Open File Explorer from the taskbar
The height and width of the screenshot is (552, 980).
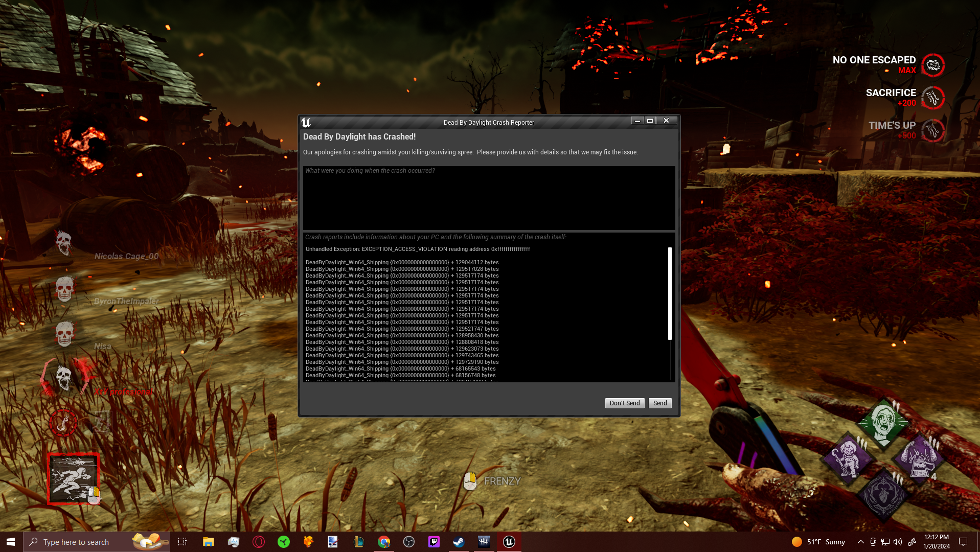208,542
